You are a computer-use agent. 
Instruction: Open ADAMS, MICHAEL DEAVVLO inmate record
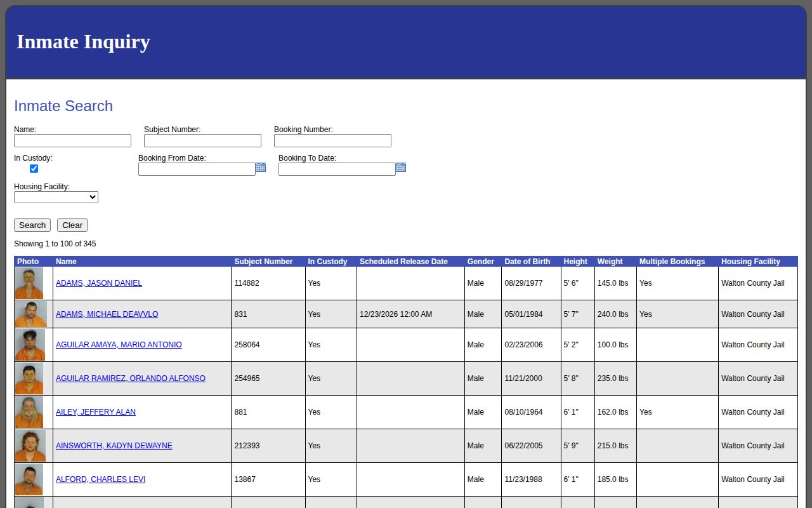pyautogui.click(x=107, y=314)
